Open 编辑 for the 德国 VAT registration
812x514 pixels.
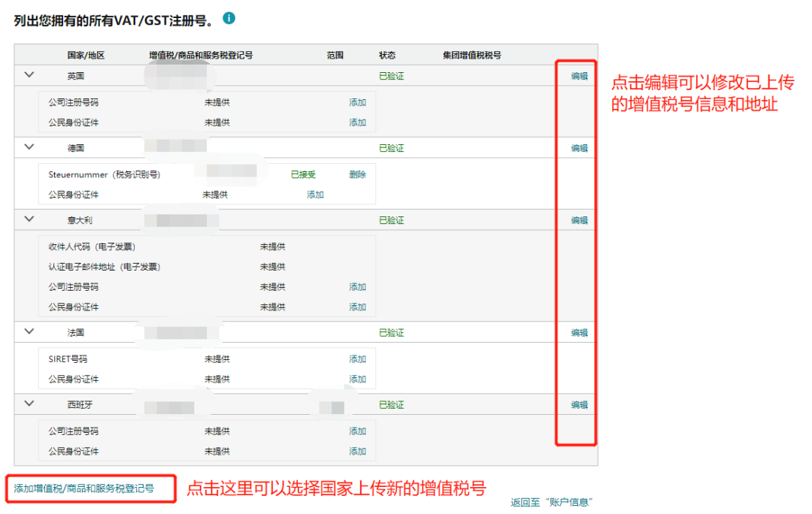[x=577, y=148]
